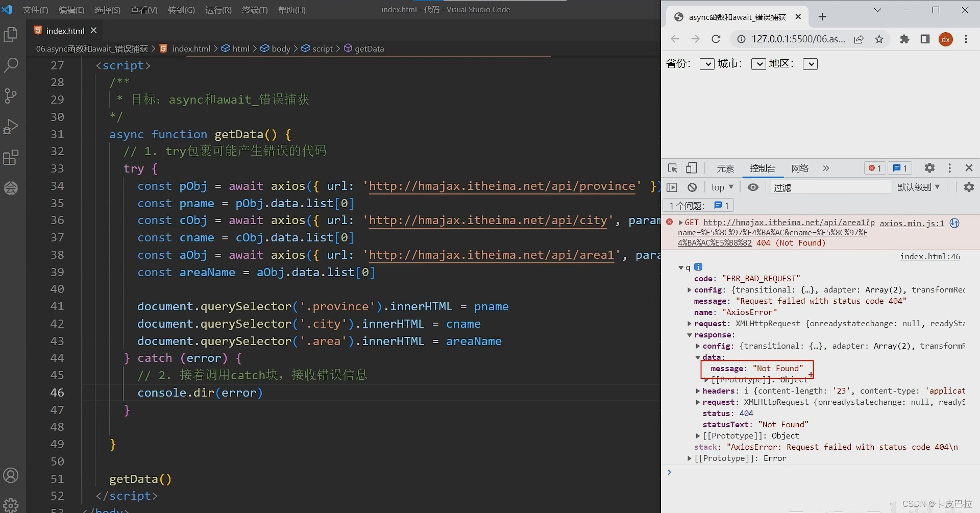The image size is (980, 513).
Task: Open the top context selector
Action: point(722,187)
